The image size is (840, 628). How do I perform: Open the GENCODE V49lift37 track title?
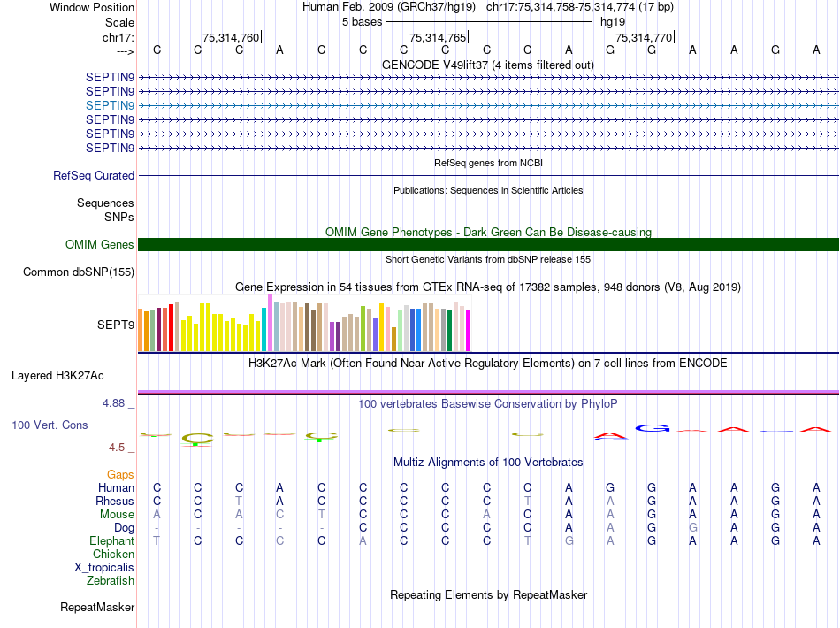[x=488, y=65]
